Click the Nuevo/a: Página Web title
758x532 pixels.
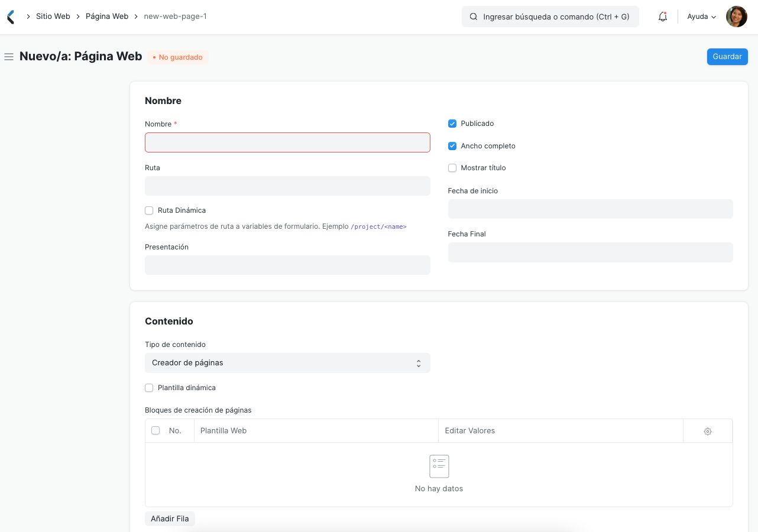tap(81, 56)
